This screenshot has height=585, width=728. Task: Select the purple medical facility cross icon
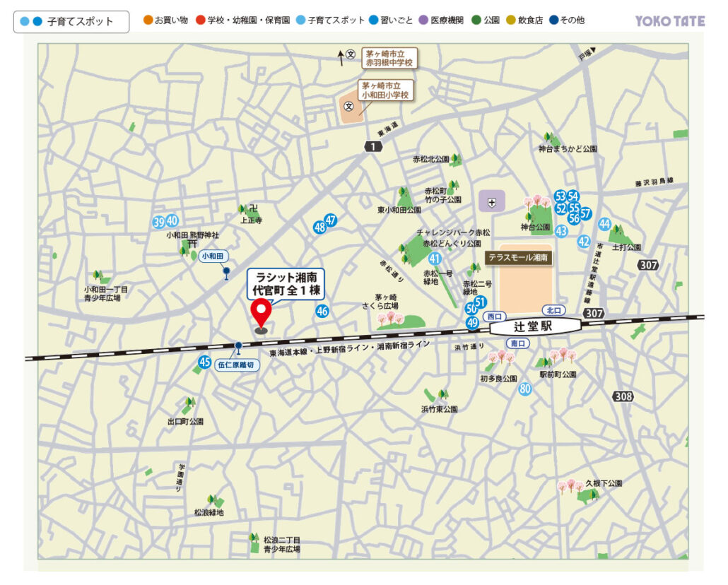tap(492, 203)
